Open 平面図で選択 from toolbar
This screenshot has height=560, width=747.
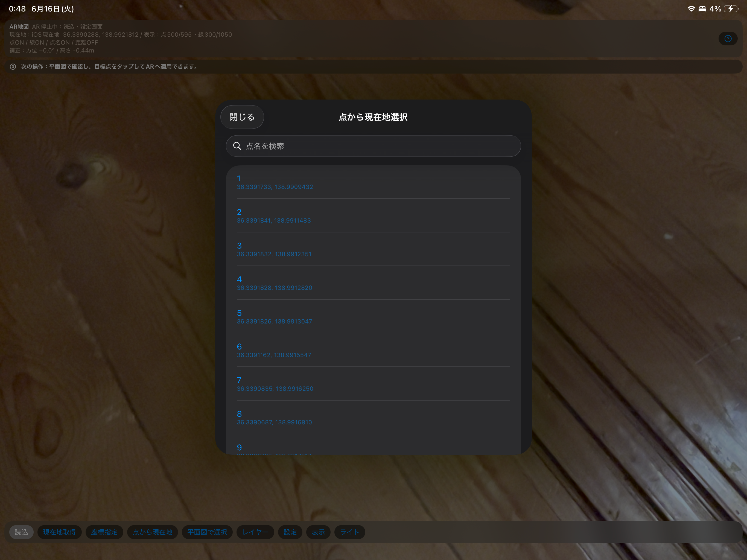207,532
